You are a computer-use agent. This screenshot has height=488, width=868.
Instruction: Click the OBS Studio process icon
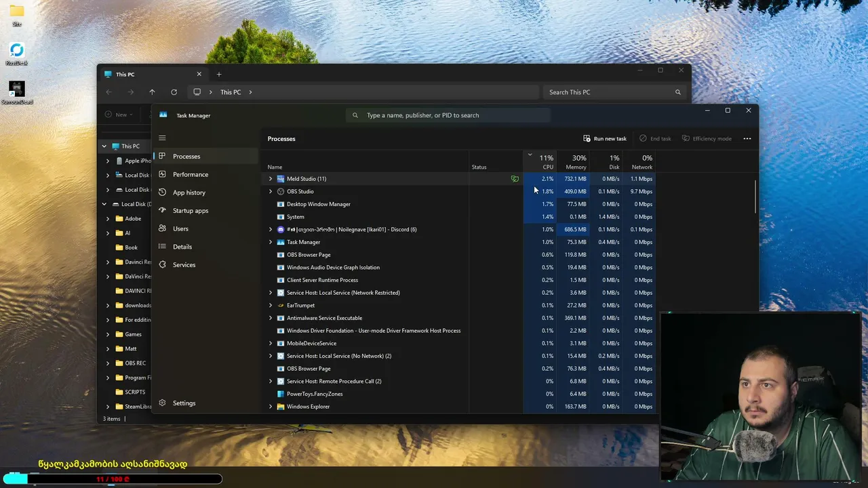pyautogui.click(x=281, y=191)
